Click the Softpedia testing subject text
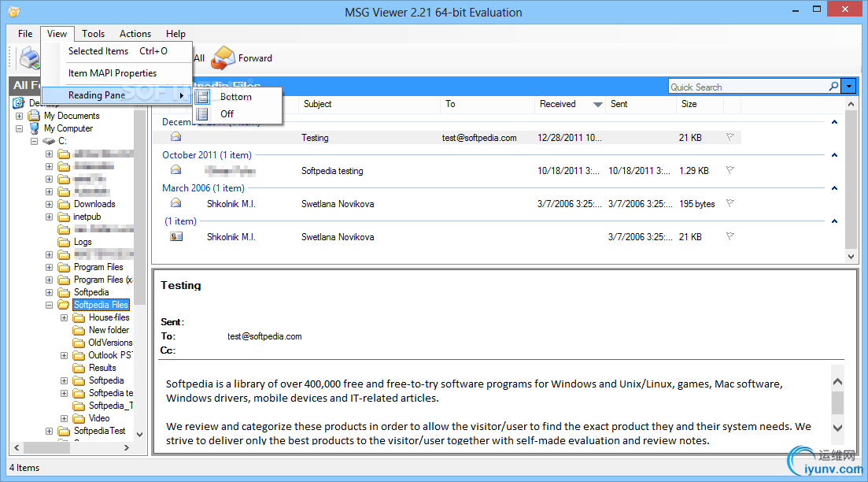Image resolution: width=868 pixels, height=482 pixels. tap(332, 171)
